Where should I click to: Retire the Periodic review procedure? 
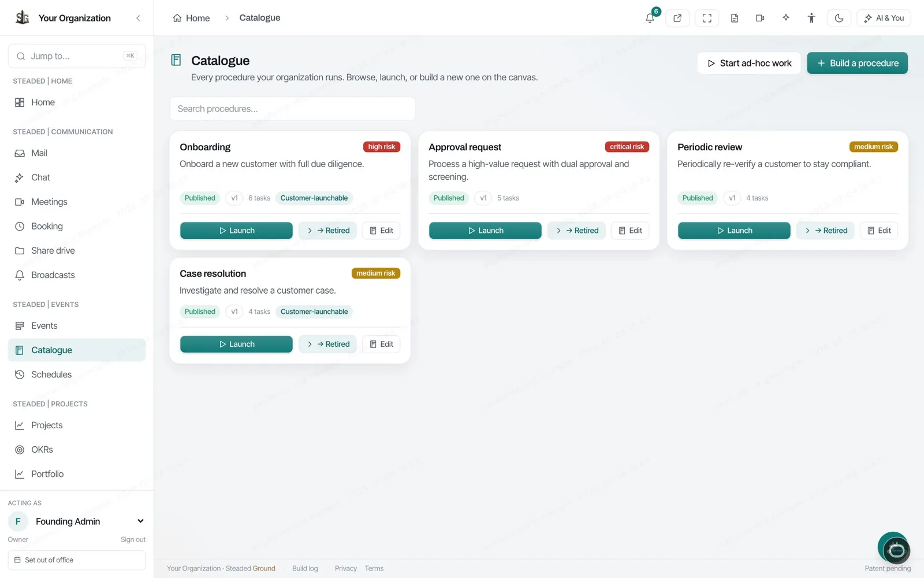(826, 231)
